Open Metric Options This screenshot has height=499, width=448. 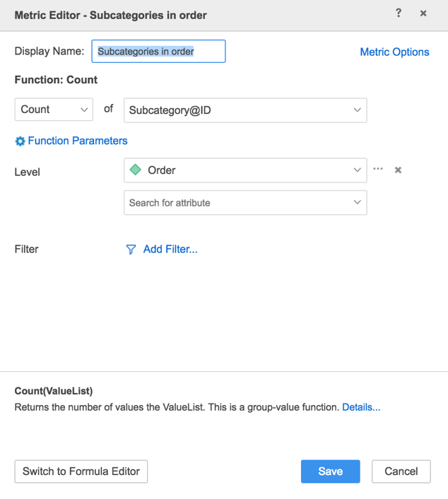pyautogui.click(x=394, y=52)
